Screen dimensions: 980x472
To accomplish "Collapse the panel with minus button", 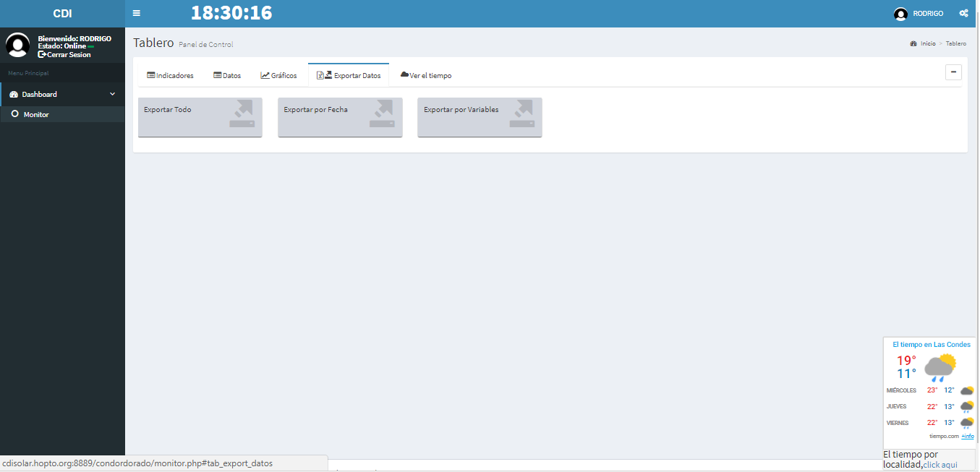I will (x=953, y=72).
